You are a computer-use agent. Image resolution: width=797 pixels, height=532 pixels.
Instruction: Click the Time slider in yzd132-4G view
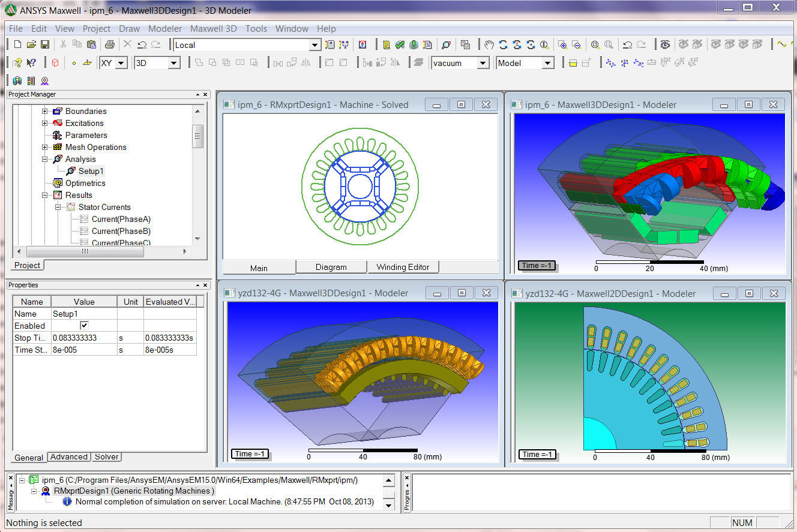pos(251,454)
